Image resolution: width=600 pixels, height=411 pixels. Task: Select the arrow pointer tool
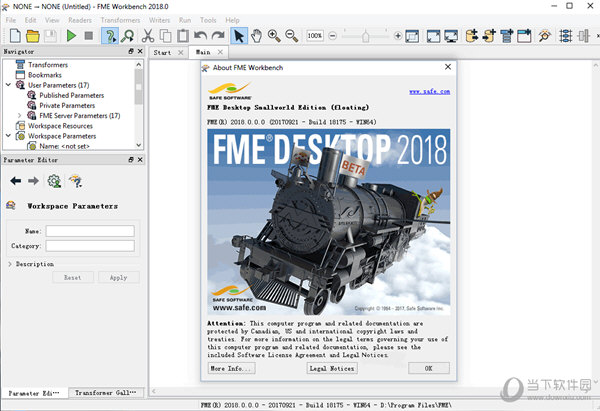(x=239, y=36)
